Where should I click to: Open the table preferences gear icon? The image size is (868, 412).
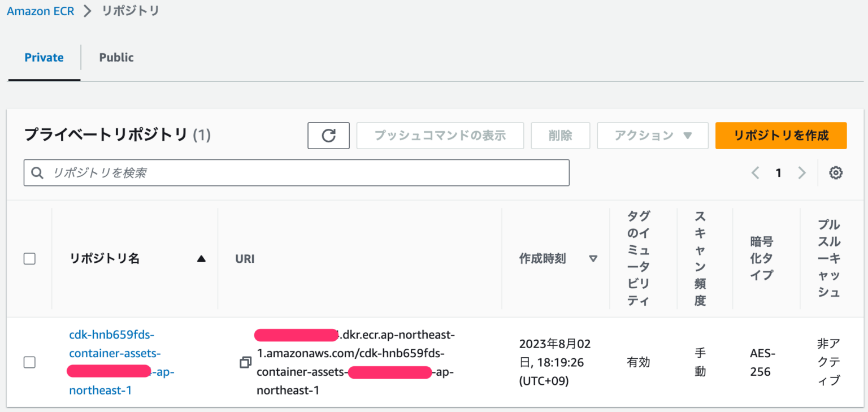[x=836, y=173]
